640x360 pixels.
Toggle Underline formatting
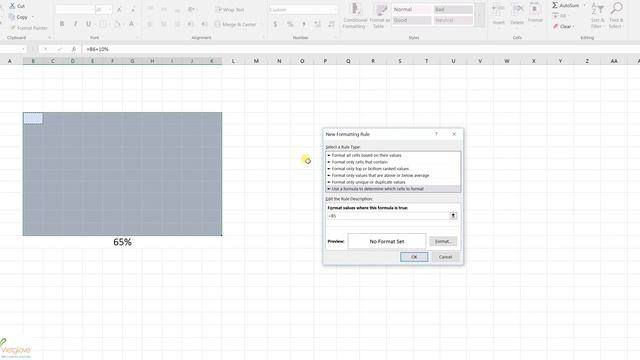coord(89,24)
